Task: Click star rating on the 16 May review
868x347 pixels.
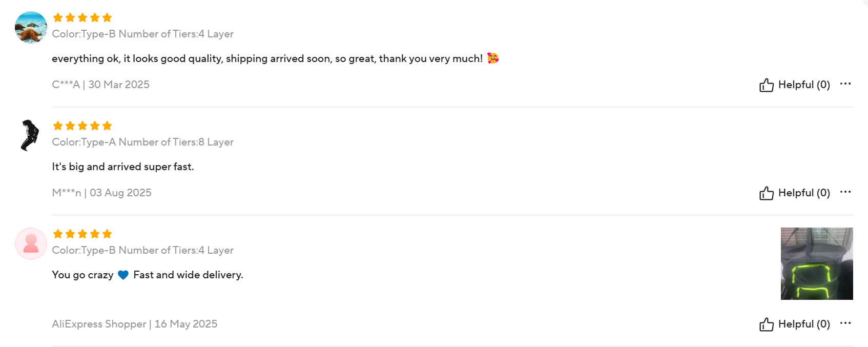Action: (82, 234)
